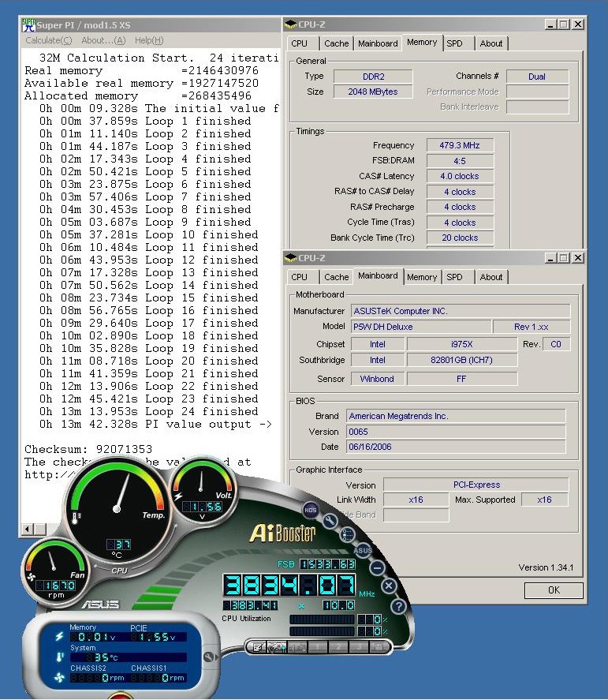The height and width of the screenshot is (700, 608).
Task: Click the BIOS date 06/16/2006 field
Action: [x=456, y=447]
